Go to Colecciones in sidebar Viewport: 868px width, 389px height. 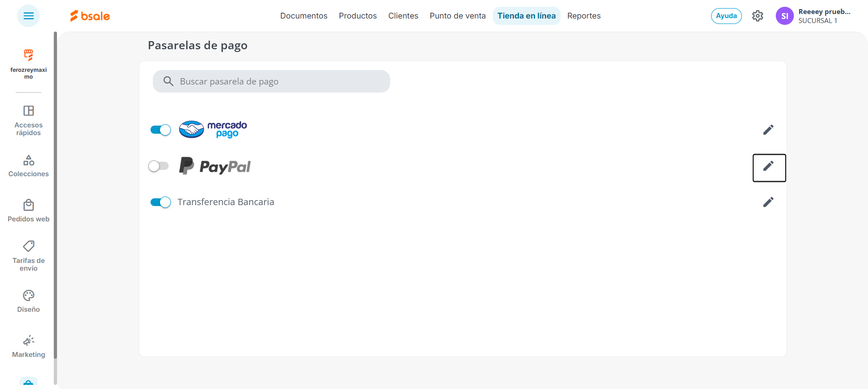click(x=28, y=166)
